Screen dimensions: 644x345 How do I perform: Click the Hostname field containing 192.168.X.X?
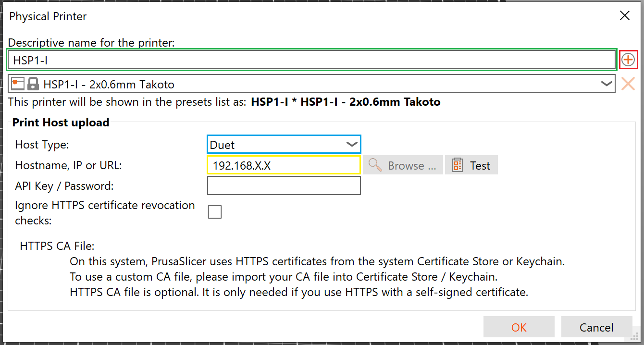click(x=284, y=165)
